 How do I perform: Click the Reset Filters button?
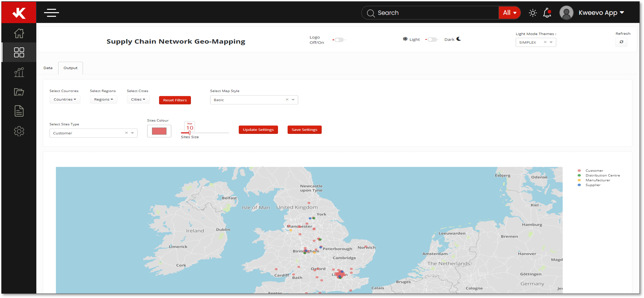(175, 100)
